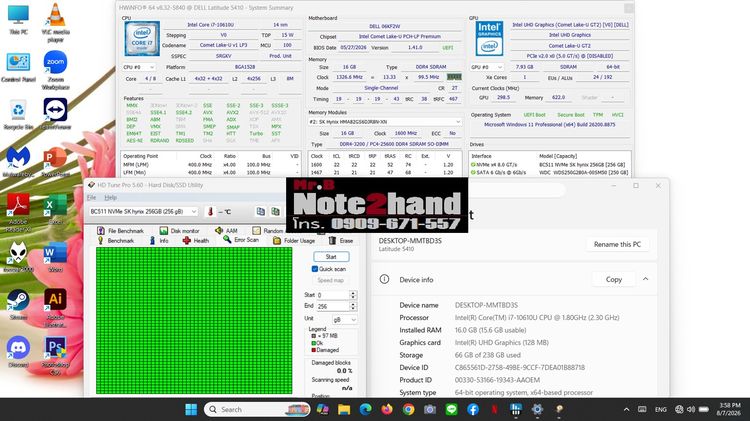Switch to the Info tab
This screenshot has width=750, height=421.
(x=159, y=241)
